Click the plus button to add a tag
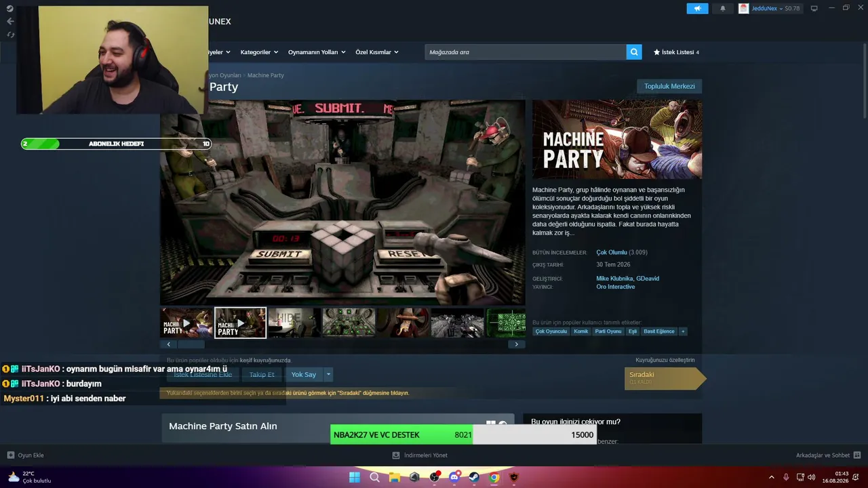 click(x=683, y=331)
